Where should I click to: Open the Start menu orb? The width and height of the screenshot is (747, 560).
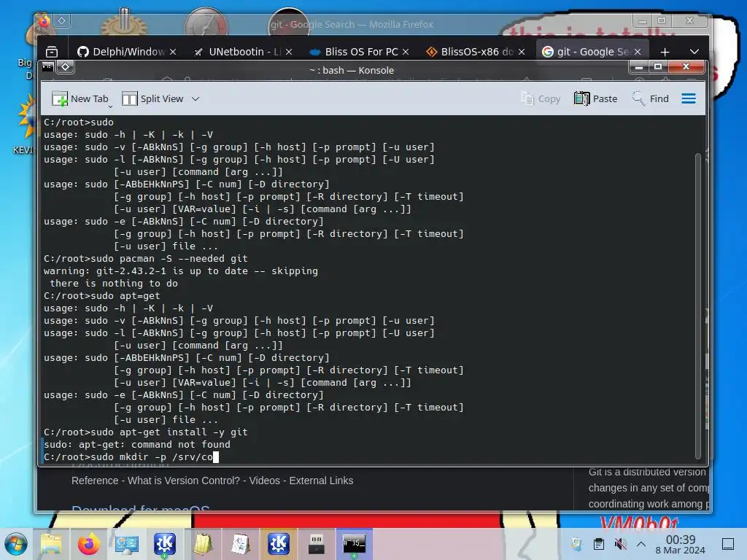pyautogui.click(x=16, y=544)
